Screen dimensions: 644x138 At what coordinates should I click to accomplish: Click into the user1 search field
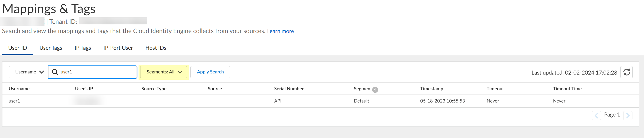pos(98,72)
